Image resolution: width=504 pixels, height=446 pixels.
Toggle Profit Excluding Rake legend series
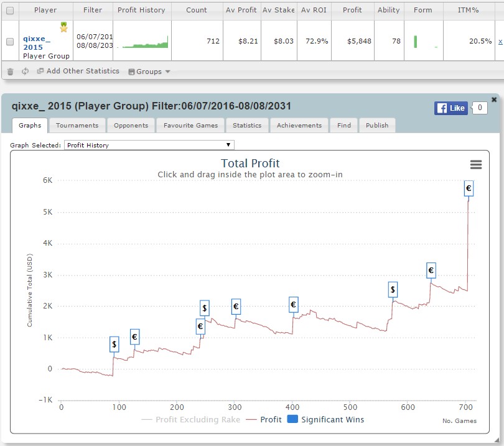click(191, 420)
